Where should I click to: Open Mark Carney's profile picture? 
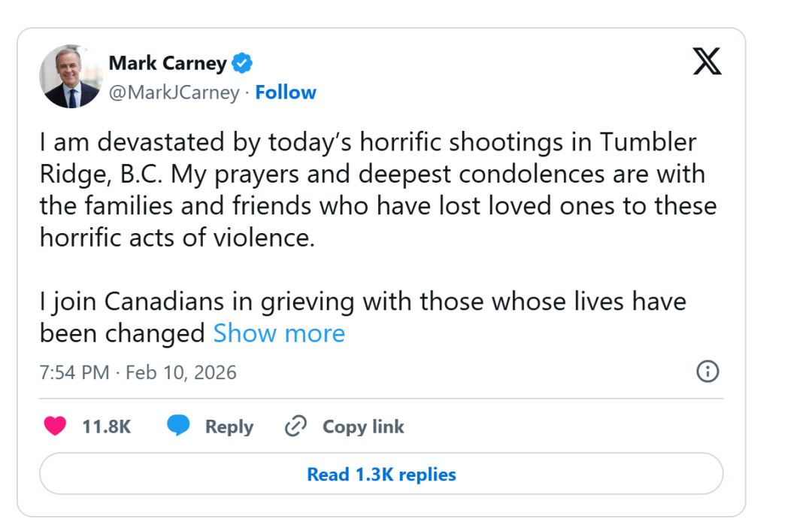tap(71, 77)
